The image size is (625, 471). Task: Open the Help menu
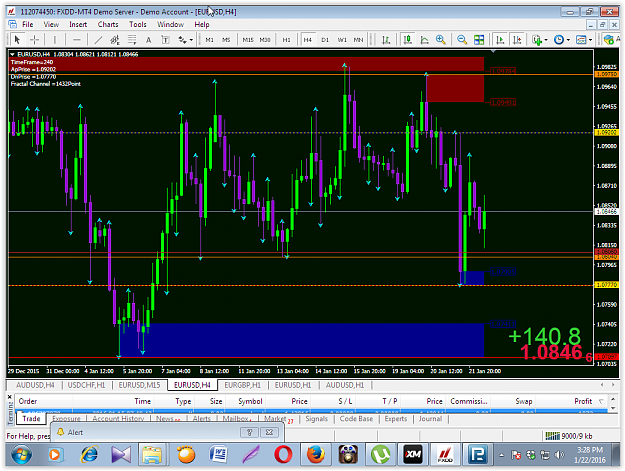[x=202, y=24]
